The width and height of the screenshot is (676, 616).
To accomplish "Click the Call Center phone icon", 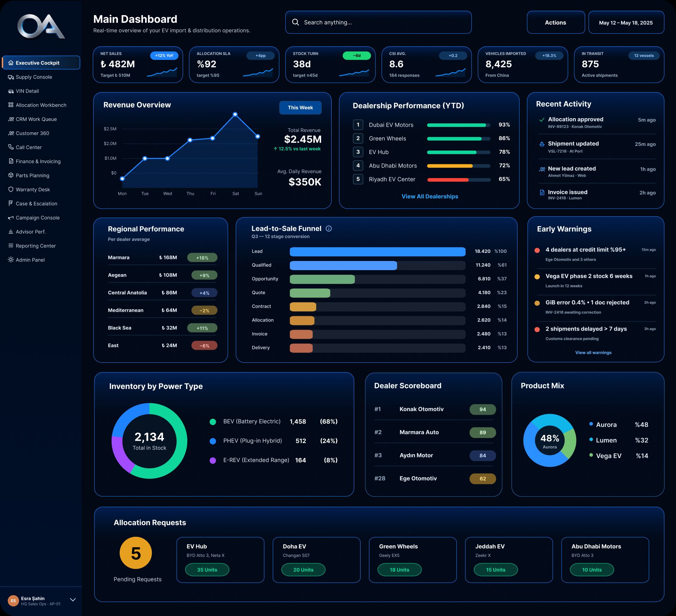I will point(11,147).
